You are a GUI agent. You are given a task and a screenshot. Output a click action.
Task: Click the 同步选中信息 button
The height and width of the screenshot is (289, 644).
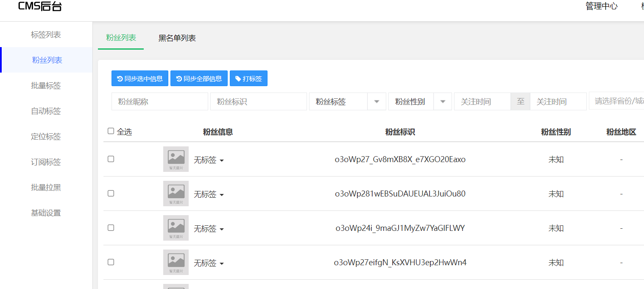(140, 79)
